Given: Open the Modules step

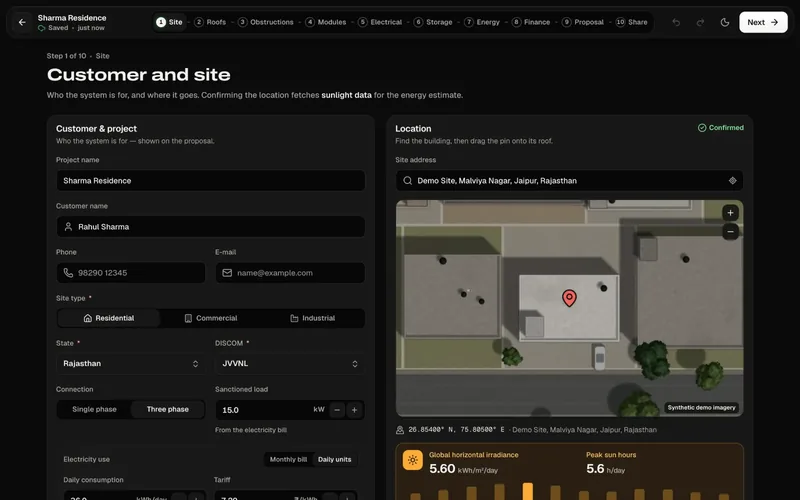Looking at the screenshot, I should point(326,22).
